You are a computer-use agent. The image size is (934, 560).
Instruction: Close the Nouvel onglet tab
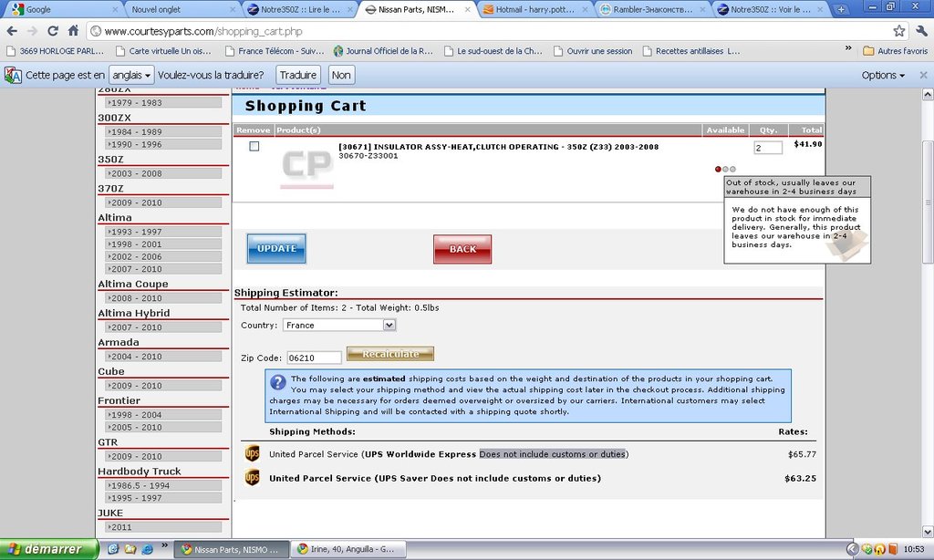[233, 9]
